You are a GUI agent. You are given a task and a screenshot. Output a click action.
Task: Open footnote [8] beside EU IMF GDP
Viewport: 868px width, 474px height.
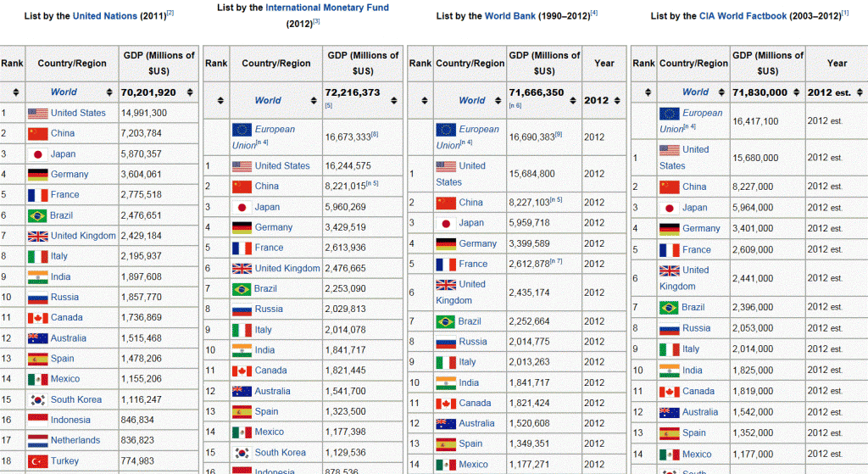(x=375, y=134)
